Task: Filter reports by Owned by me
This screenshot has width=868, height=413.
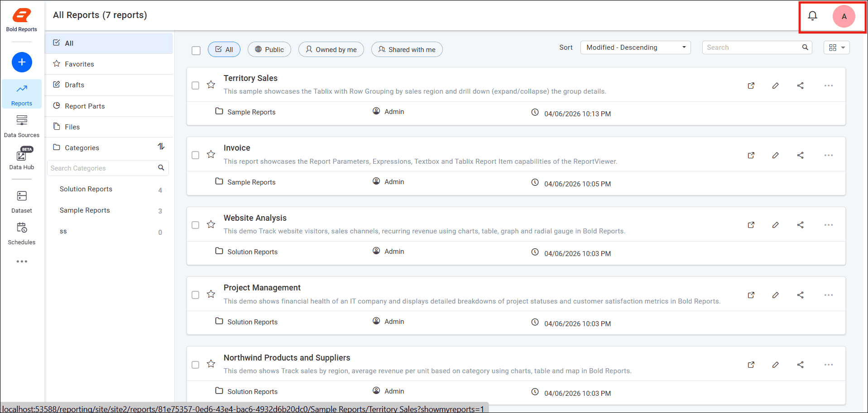Action: click(x=331, y=50)
